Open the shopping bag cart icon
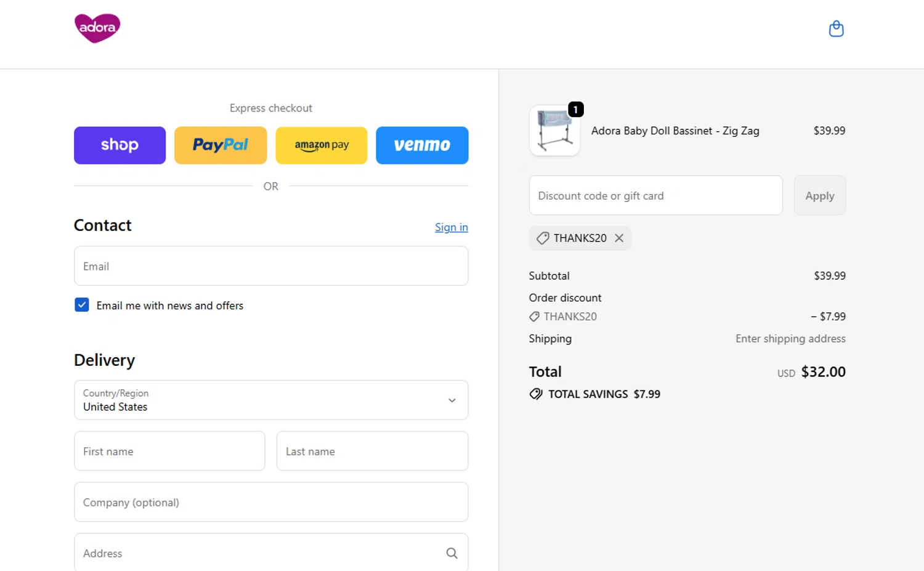This screenshot has height=571, width=924. [x=836, y=29]
